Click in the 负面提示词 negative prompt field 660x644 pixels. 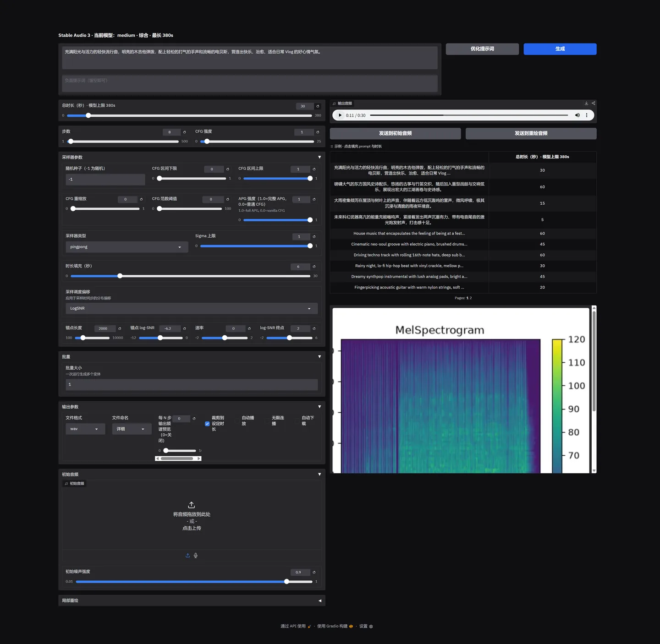pyautogui.click(x=250, y=84)
